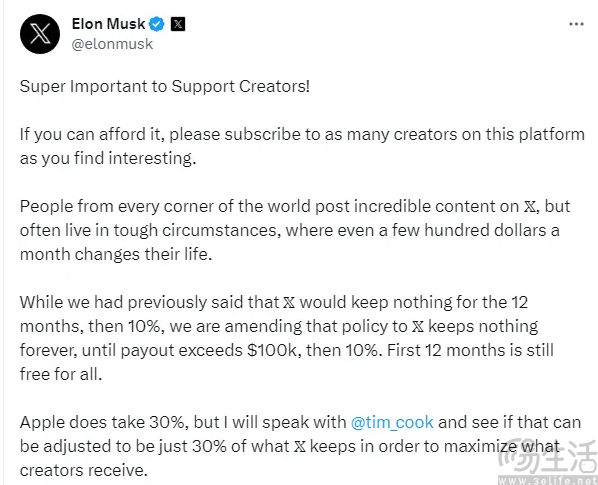Open the Elon Musk display name
Image resolution: width=598 pixels, height=485 pixels.
pos(108,24)
